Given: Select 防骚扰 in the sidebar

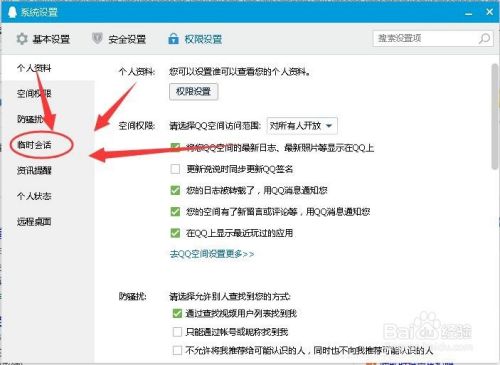Looking at the screenshot, I should pyautogui.click(x=30, y=119).
